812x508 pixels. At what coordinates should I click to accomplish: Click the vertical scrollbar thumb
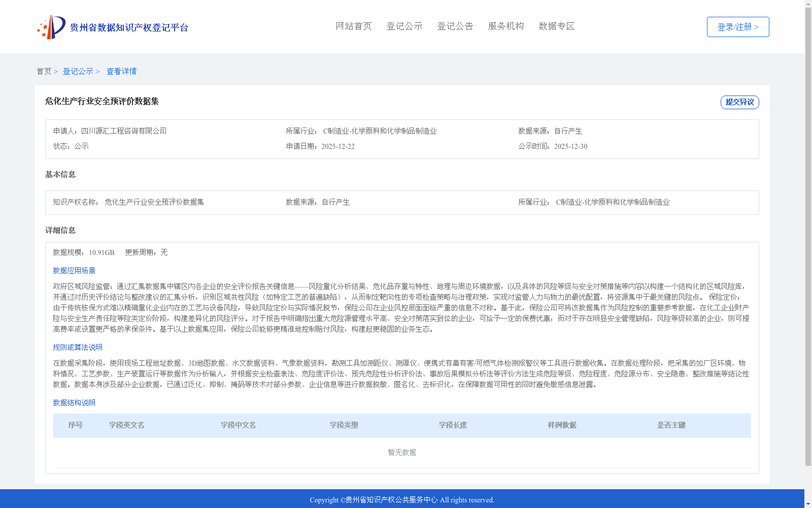808,236
